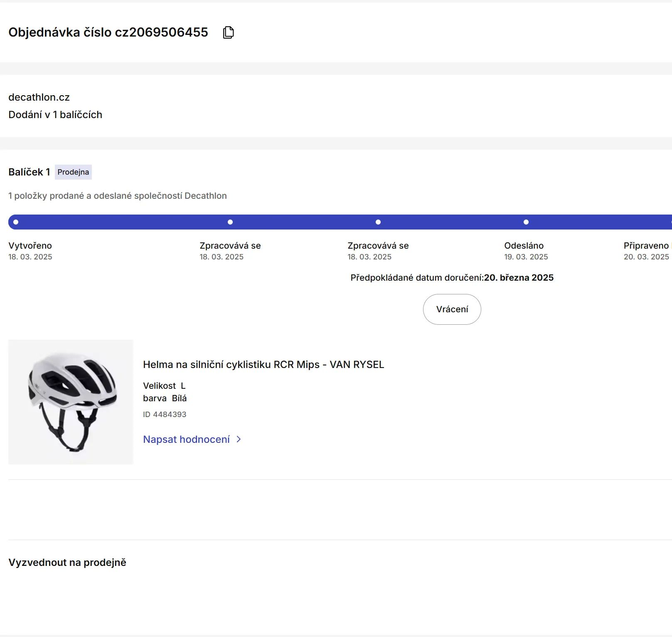Click the second Zpracovává se progress dot

point(378,222)
